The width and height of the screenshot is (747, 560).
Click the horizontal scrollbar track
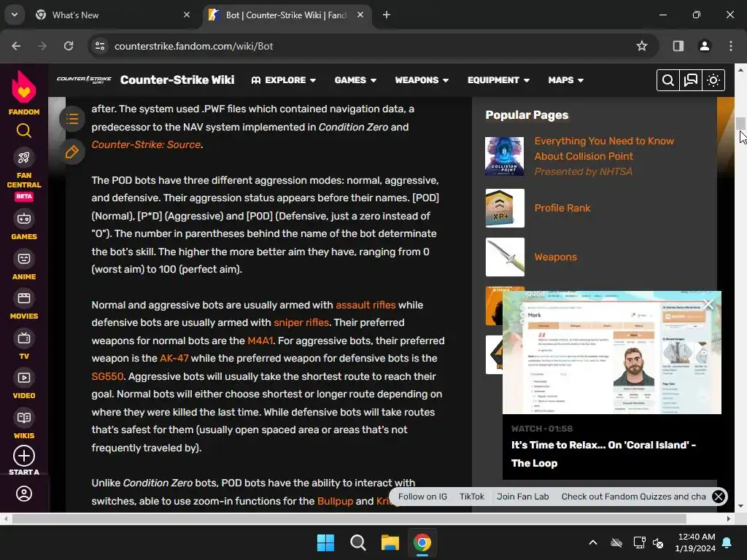[366, 518]
